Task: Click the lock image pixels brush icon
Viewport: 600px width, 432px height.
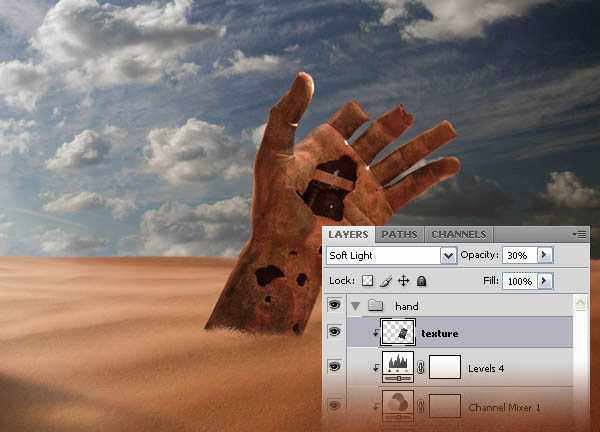Action: coord(386,281)
